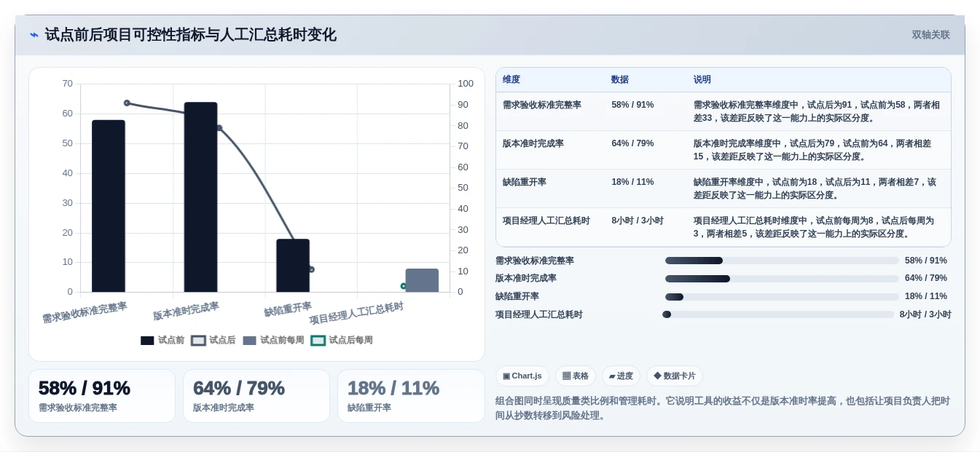Screen dimensions: 980x452
Task: Click the 需求验收标准完整率 bar in the chart
Action: click(x=109, y=206)
